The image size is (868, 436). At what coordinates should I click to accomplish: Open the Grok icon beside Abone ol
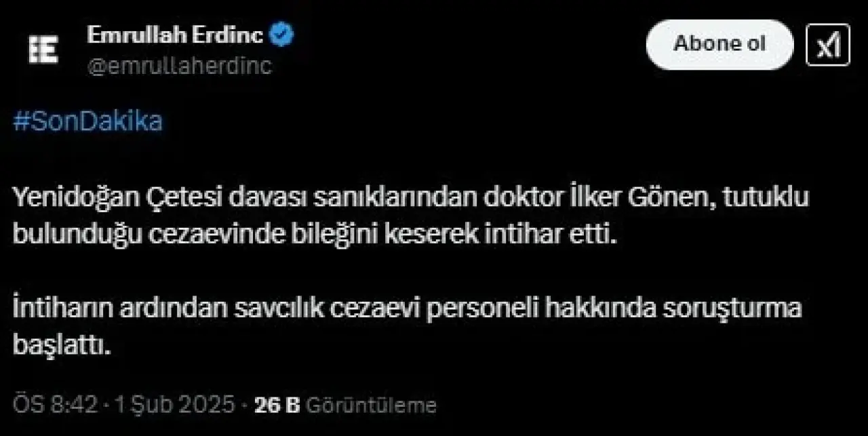pyautogui.click(x=827, y=45)
